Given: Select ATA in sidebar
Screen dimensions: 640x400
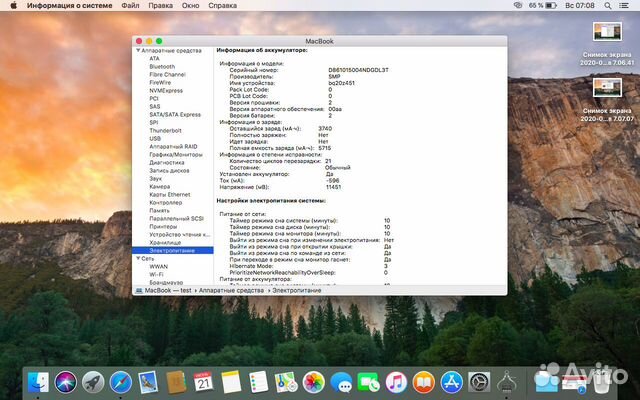Looking at the screenshot, I should click(x=154, y=58).
